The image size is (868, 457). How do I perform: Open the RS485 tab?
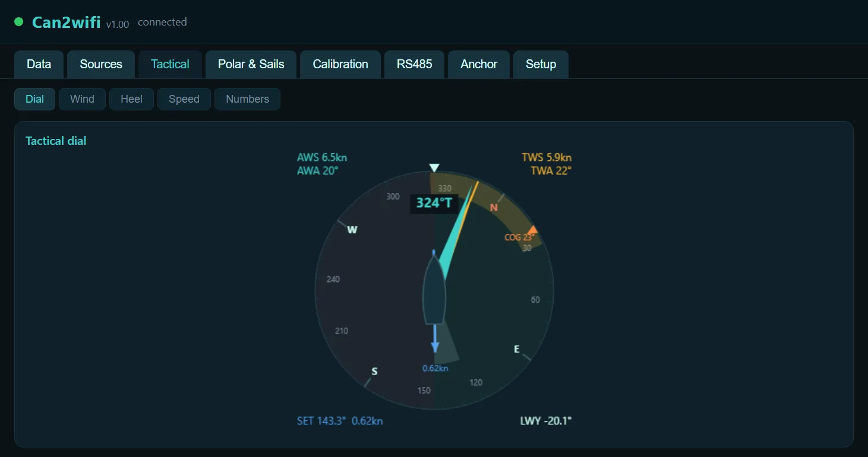point(415,64)
